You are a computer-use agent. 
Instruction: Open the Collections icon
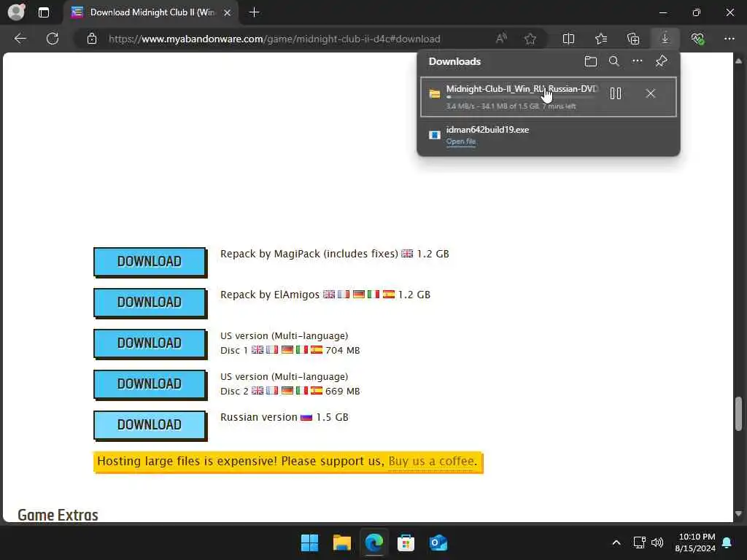coord(633,39)
